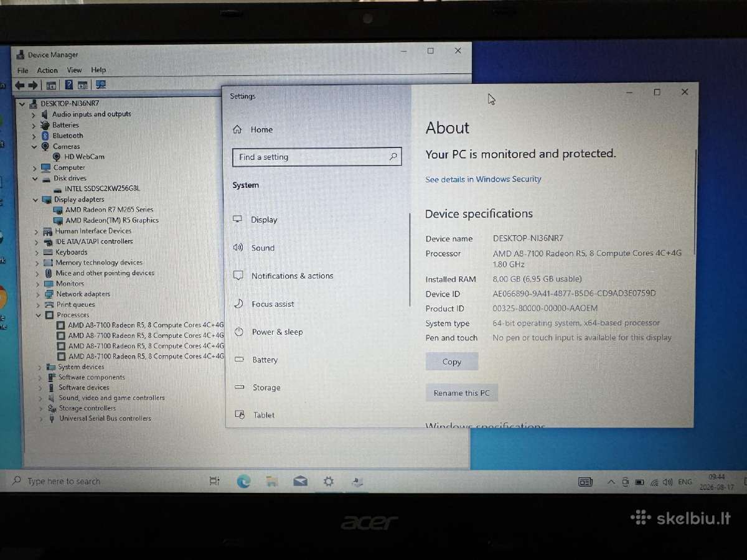Select the HD WebCam device
The image size is (747, 560).
[84, 157]
